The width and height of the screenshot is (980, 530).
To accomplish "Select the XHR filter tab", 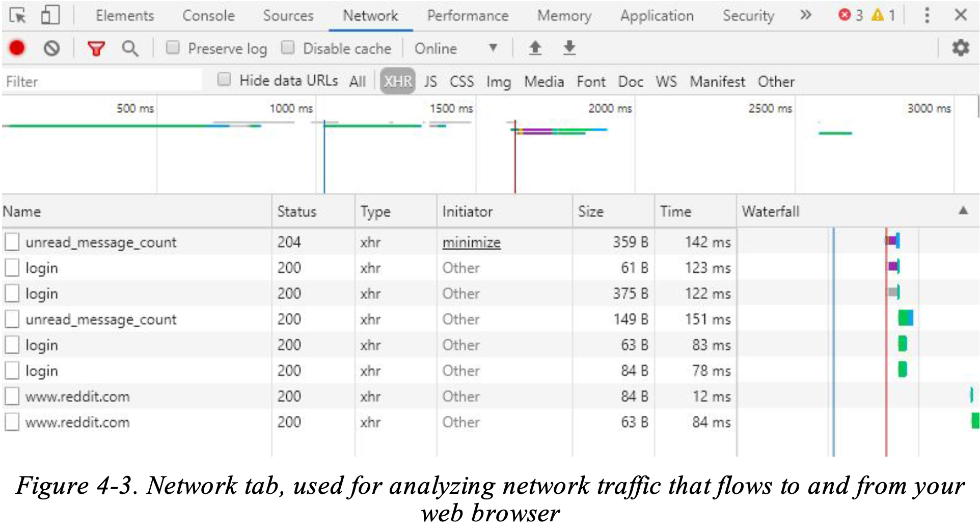I will [398, 81].
